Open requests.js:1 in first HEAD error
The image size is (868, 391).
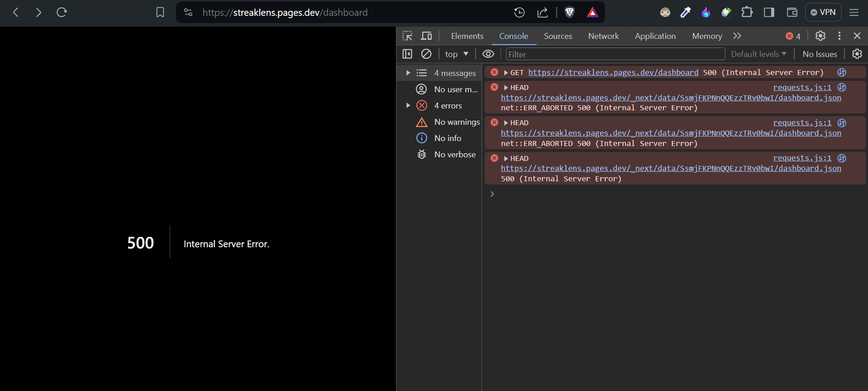pyautogui.click(x=802, y=87)
